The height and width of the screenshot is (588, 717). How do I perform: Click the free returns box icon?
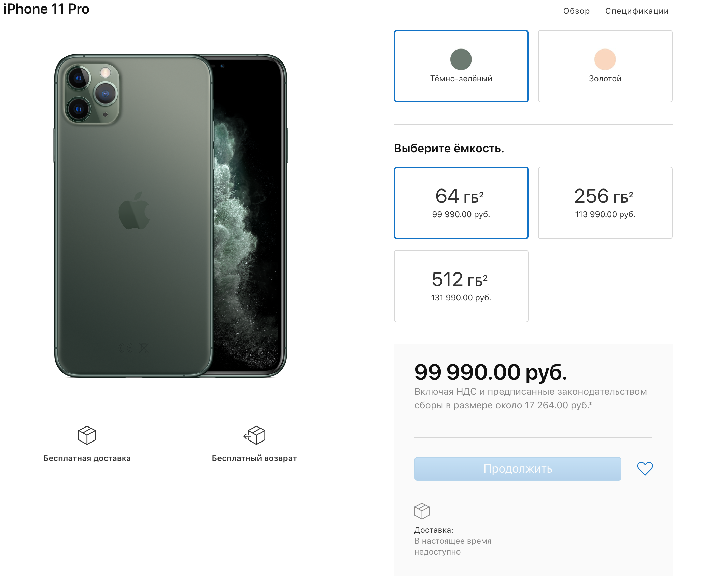click(255, 435)
